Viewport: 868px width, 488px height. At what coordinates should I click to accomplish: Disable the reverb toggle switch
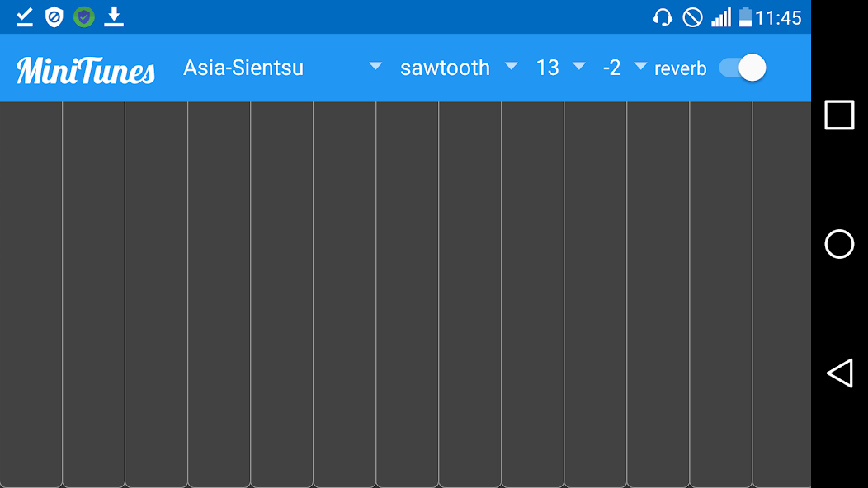coord(742,68)
